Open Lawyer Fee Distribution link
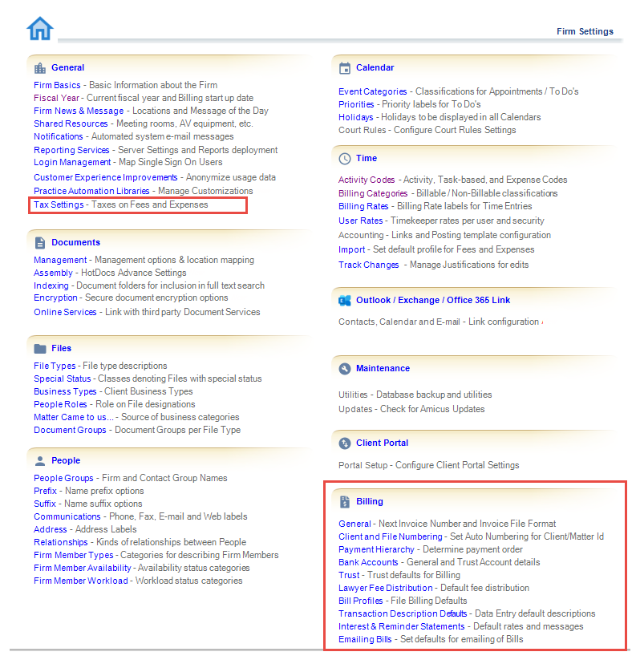The image size is (640, 672). (x=386, y=589)
